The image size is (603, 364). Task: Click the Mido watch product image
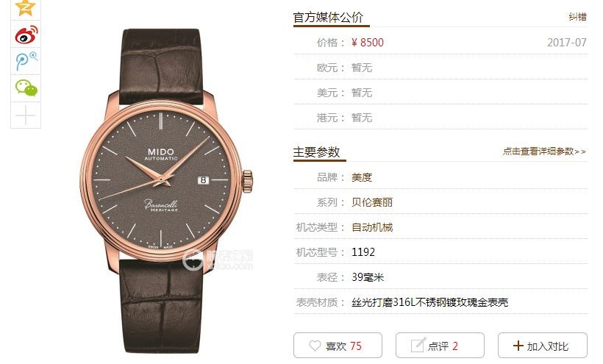(166, 190)
